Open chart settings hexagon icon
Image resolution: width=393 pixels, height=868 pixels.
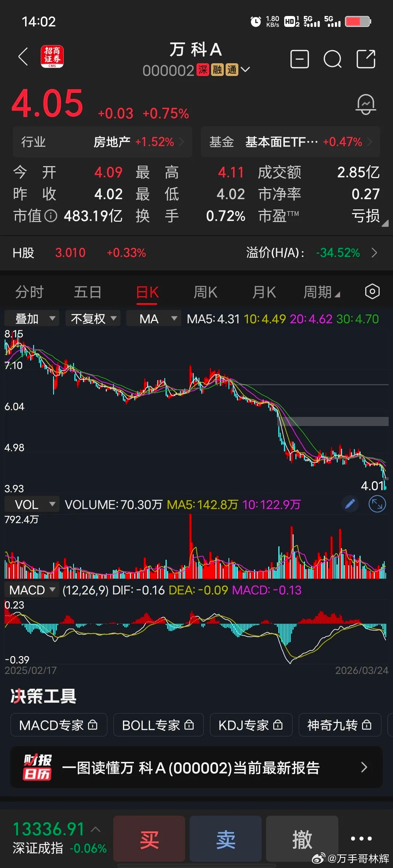372,292
